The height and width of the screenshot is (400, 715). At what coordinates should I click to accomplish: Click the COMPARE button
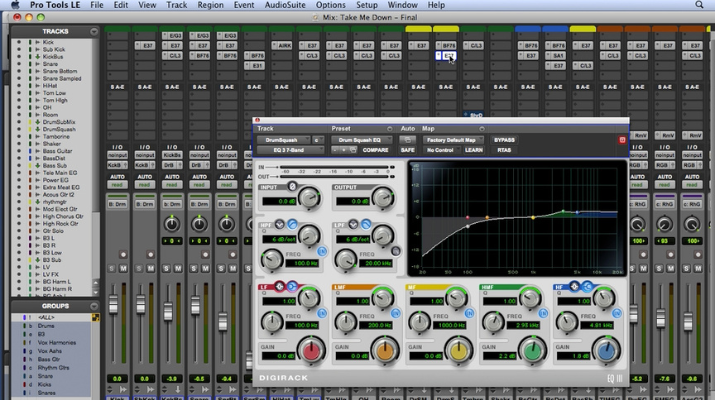tap(375, 150)
